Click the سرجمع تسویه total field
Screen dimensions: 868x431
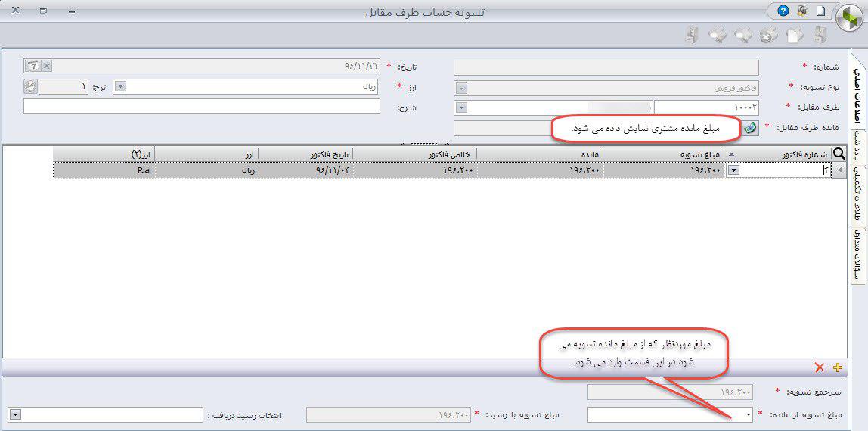670,392
